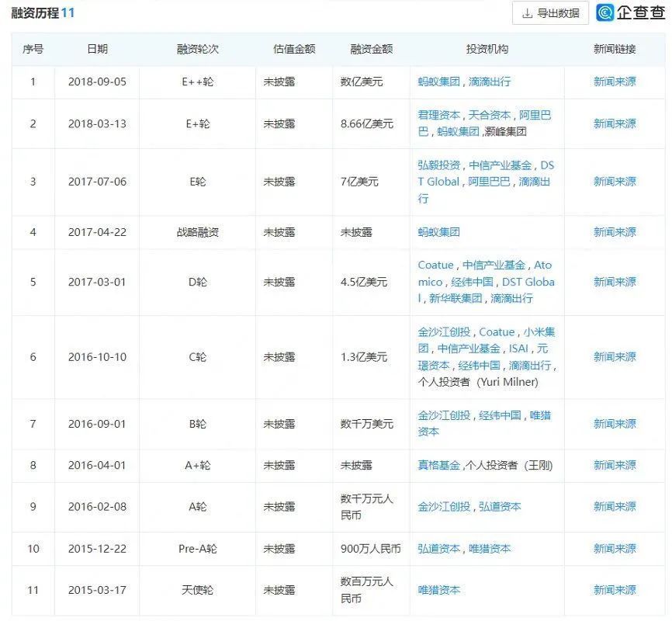Open 弘毅投资 link in E轮 row

click(x=438, y=165)
